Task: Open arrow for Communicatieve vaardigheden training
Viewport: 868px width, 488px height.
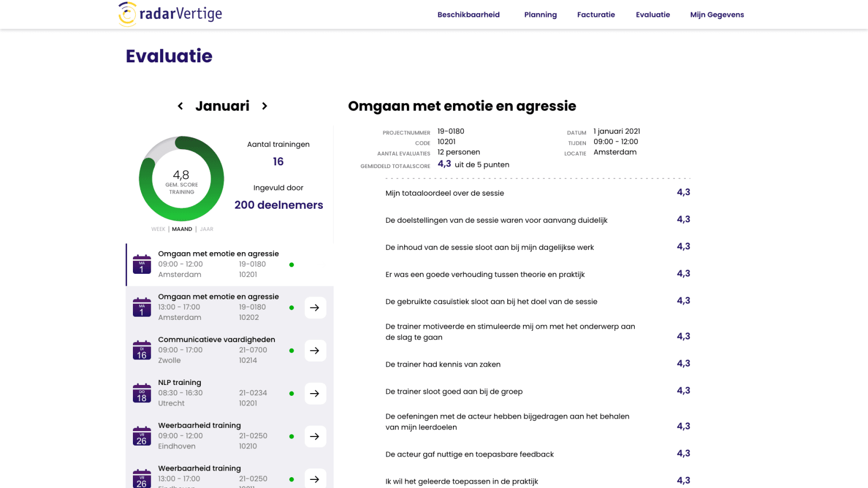Action: click(315, 350)
